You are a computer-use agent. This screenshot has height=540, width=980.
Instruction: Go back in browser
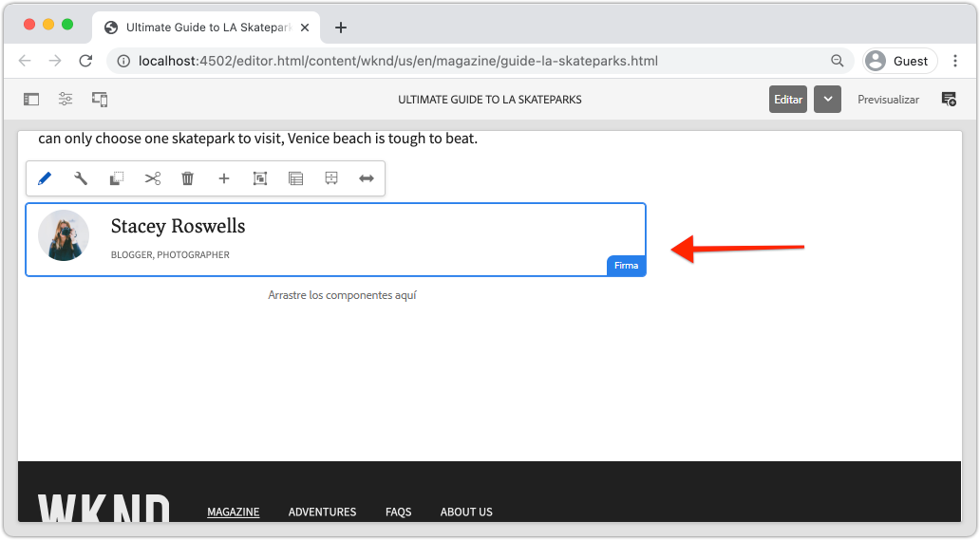(x=25, y=61)
